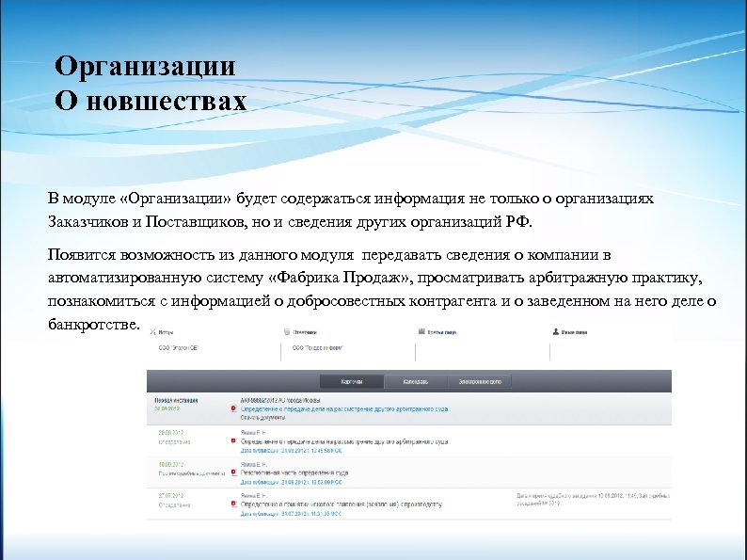Click publication date link in the 27.07.2012 row
Image resolution: width=747 pixels, height=560 pixels.
[x=291, y=514]
